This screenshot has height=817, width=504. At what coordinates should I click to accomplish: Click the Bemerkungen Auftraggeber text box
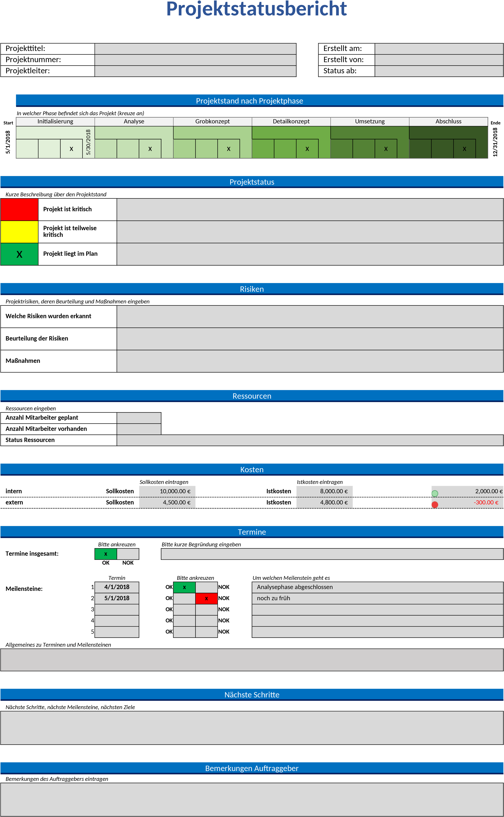tap(252, 799)
